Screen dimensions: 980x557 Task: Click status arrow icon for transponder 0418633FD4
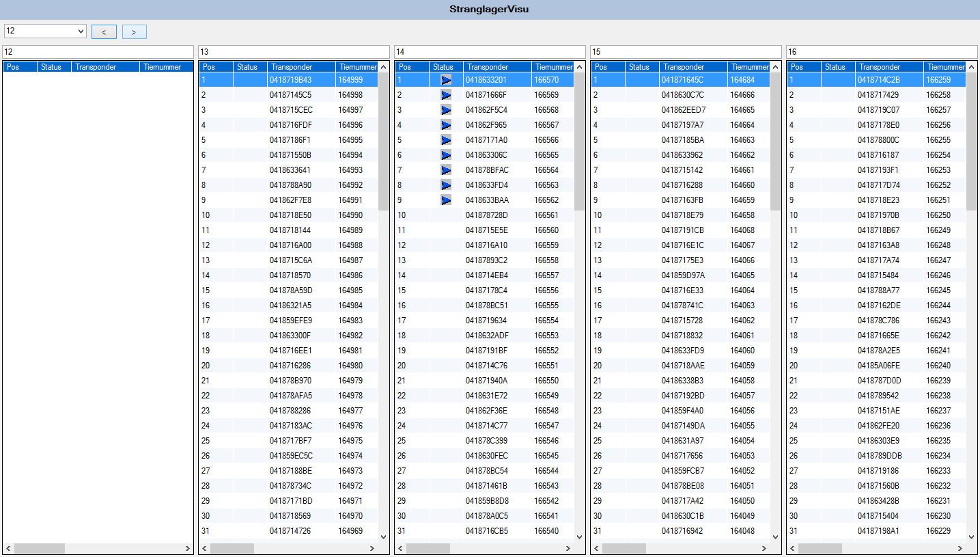(446, 185)
